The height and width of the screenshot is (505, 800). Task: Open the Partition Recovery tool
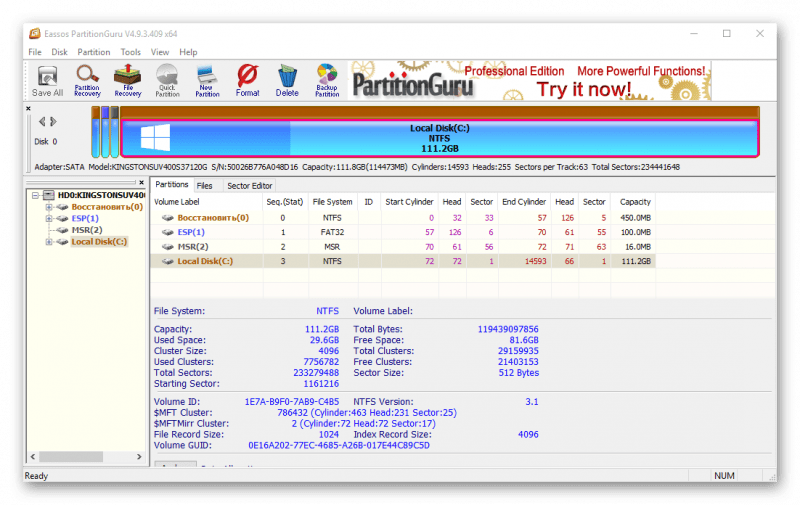tap(88, 80)
